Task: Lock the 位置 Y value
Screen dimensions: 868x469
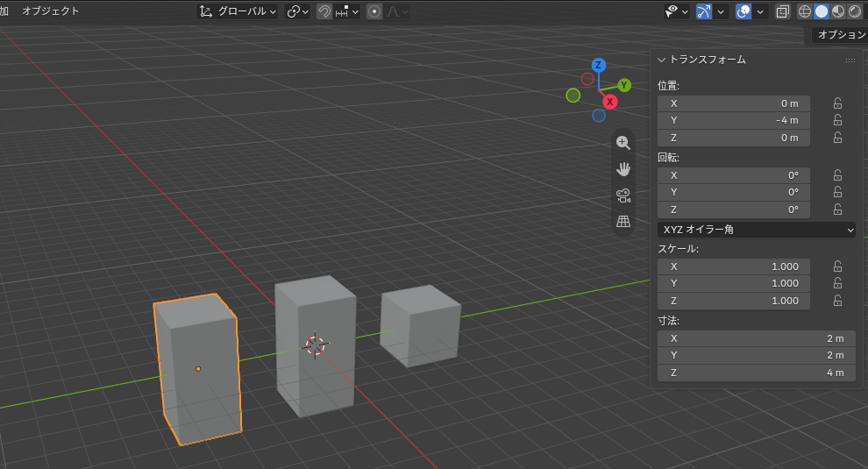Action: click(x=837, y=120)
